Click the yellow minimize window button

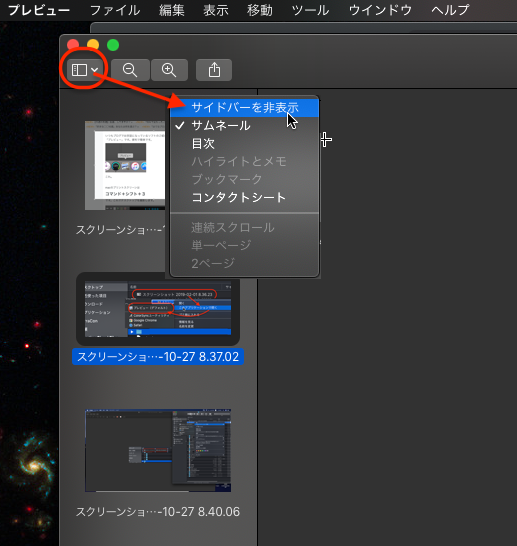93,45
